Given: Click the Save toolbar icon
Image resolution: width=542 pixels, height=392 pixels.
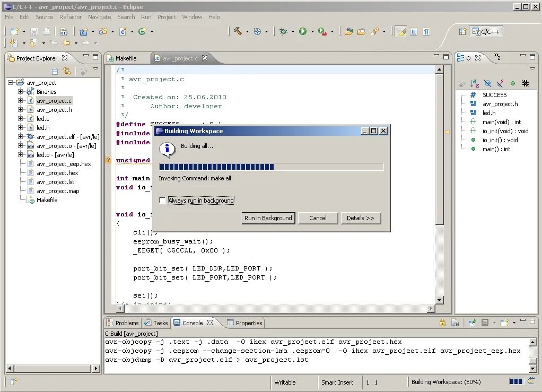Looking at the screenshot, I should (x=34, y=32).
